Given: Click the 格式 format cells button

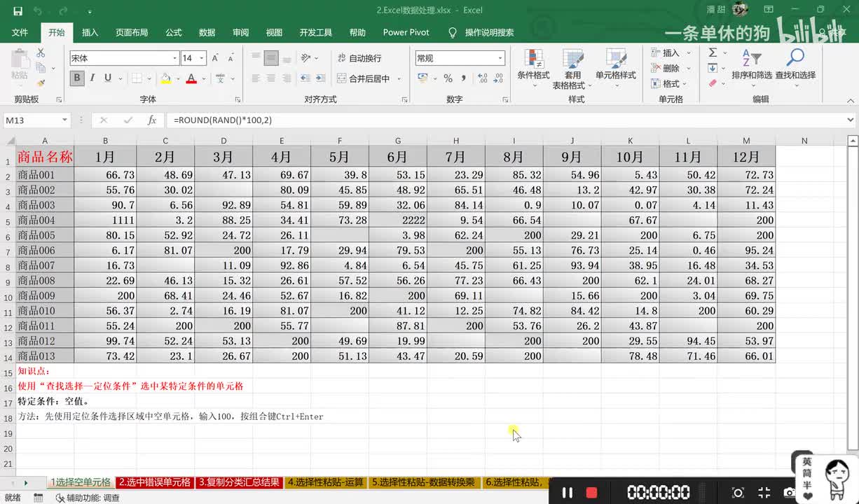Looking at the screenshot, I should [x=671, y=83].
